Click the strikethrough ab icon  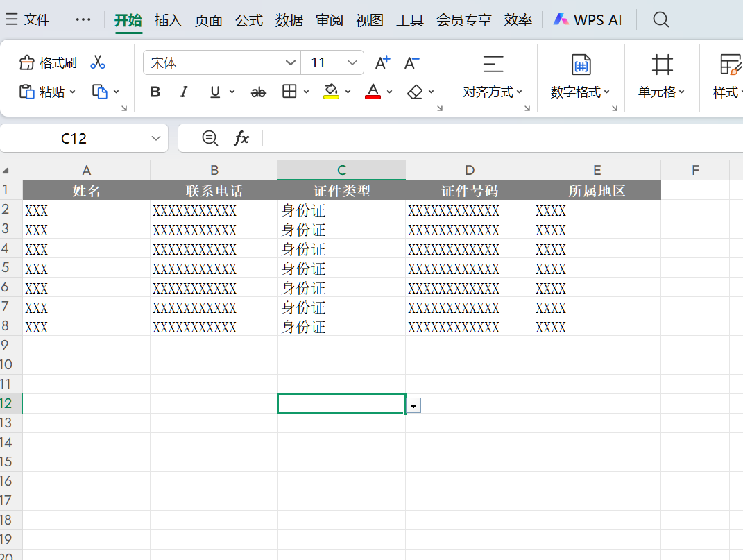(x=258, y=92)
